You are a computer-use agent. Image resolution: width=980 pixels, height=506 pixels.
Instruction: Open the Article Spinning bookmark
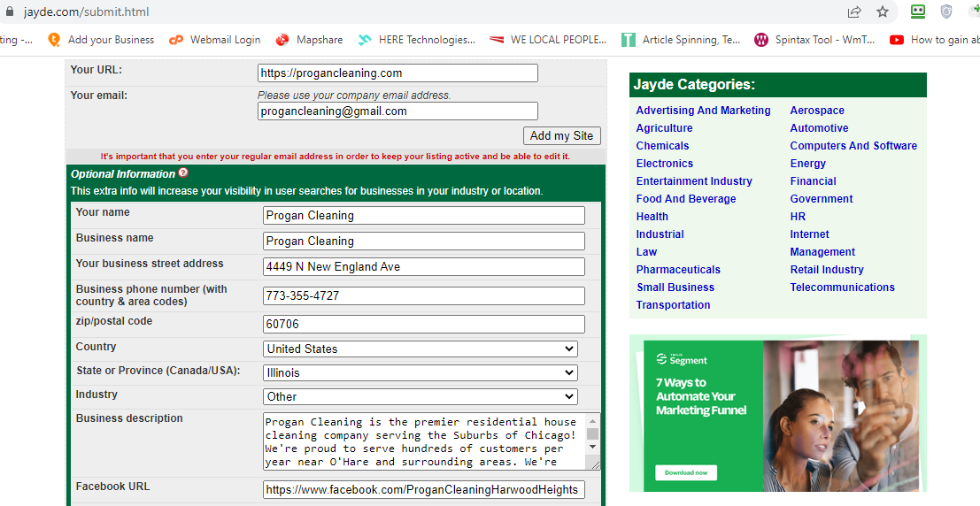pyautogui.click(x=681, y=39)
